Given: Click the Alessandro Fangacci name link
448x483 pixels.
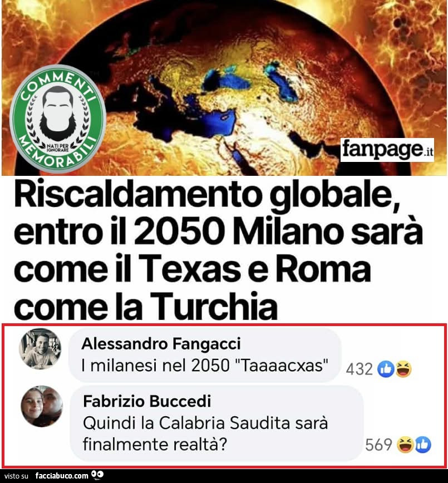Looking at the screenshot, I should 161,344.
